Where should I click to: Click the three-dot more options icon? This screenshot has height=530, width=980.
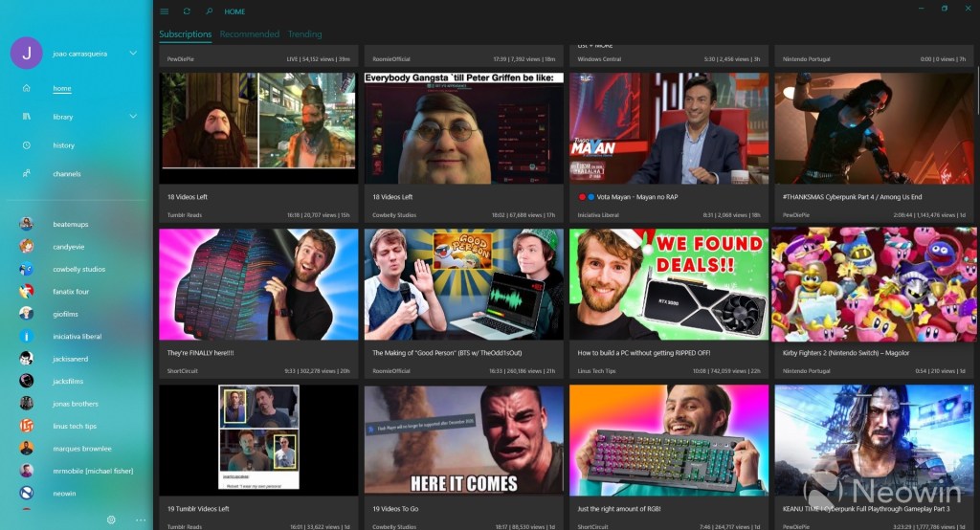(x=141, y=519)
